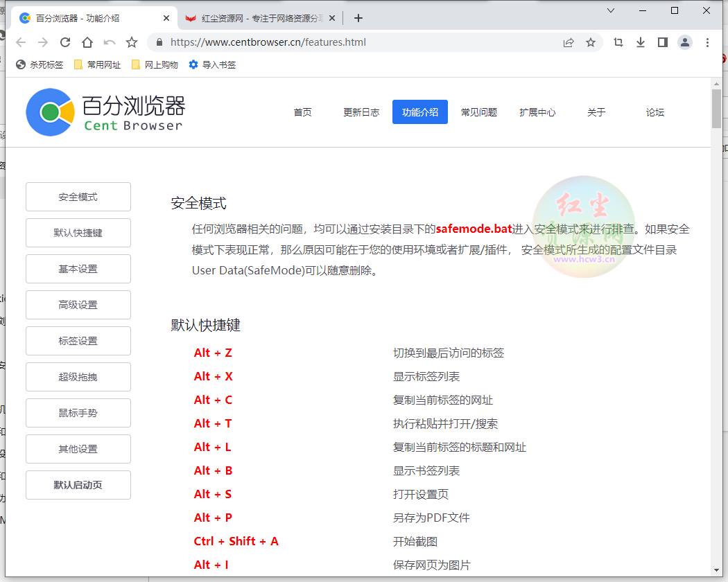Screen dimensions: 728x582
Task: Open 常见问题 navigation item
Action: tap(478, 112)
